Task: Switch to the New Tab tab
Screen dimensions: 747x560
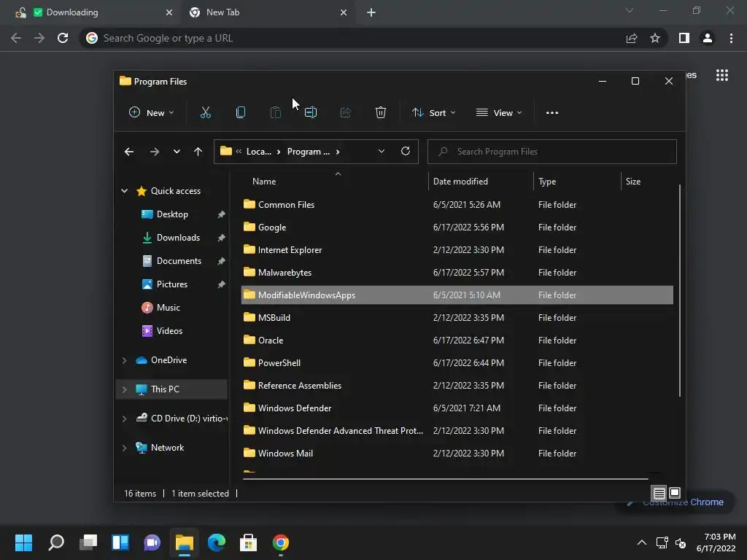Action: point(267,12)
